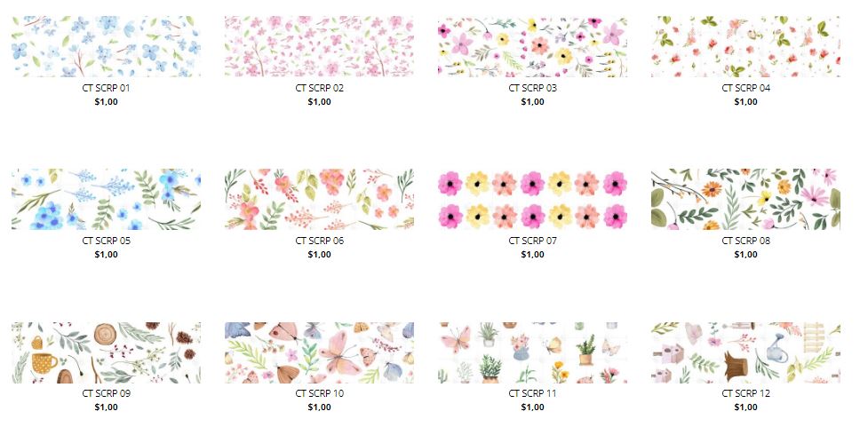868x435 pixels.
Task: Click the CT SCRP 08 product name link
Action: [745, 241]
